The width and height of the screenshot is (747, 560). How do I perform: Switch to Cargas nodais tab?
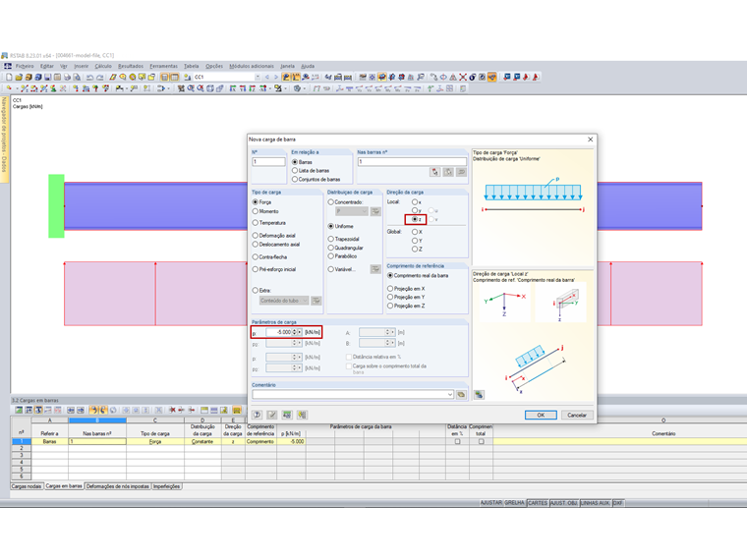27,486
